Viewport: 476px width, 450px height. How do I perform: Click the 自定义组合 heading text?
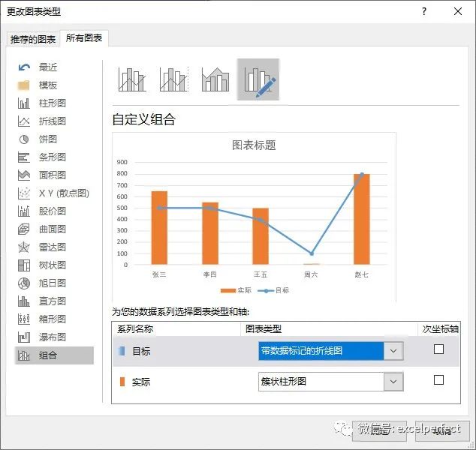pos(144,119)
